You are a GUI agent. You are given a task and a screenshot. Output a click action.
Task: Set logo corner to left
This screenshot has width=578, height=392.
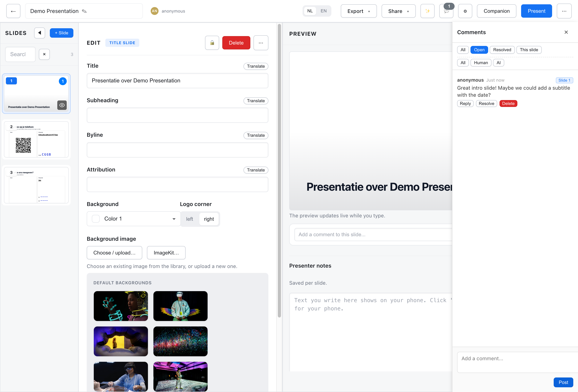pyautogui.click(x=190, y=219)
